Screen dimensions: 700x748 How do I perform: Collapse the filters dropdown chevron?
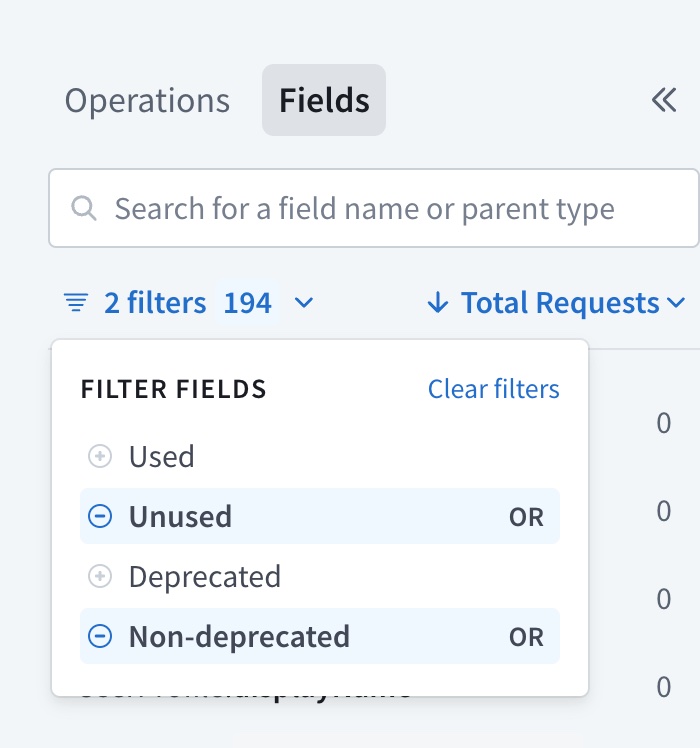coord(305,302)
